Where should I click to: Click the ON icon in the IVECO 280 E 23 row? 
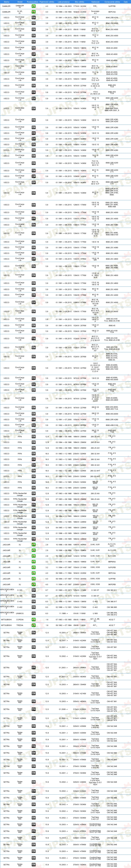click(x=34, y=414)
